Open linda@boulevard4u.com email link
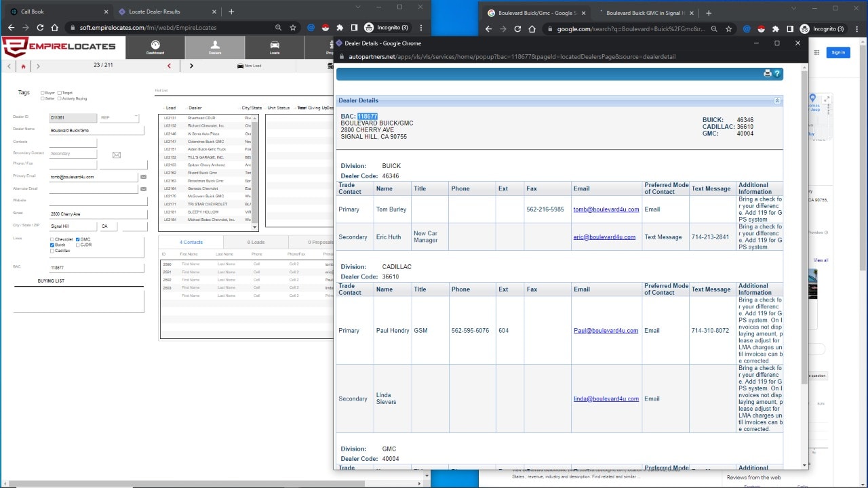 coord(606,399)
